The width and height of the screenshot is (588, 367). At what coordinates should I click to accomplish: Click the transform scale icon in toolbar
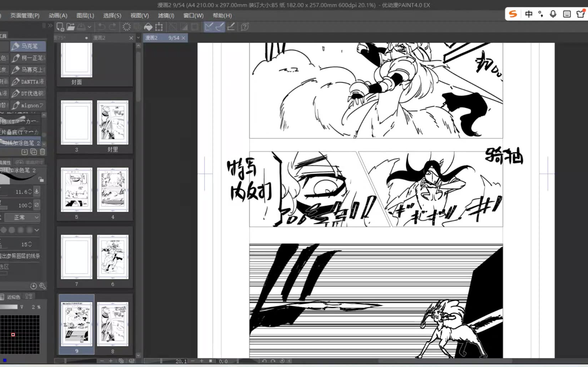coord(159,27)
